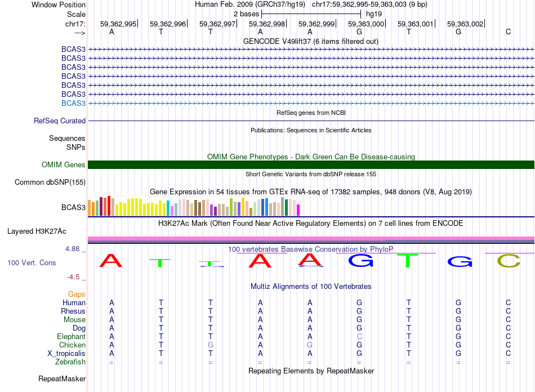Click Publications: Sequences in Scientific Articles title
The image size is (535, 392).
coord(311,130)
